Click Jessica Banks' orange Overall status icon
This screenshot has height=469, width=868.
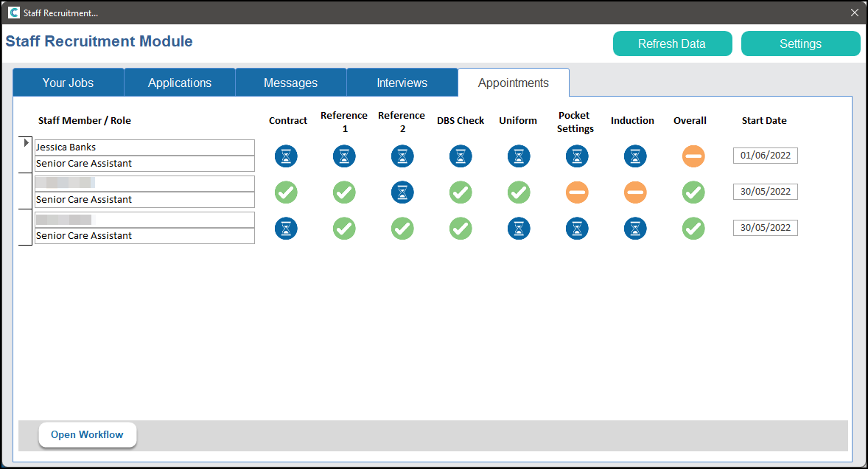pyautogui.click(x=693, y=156)
